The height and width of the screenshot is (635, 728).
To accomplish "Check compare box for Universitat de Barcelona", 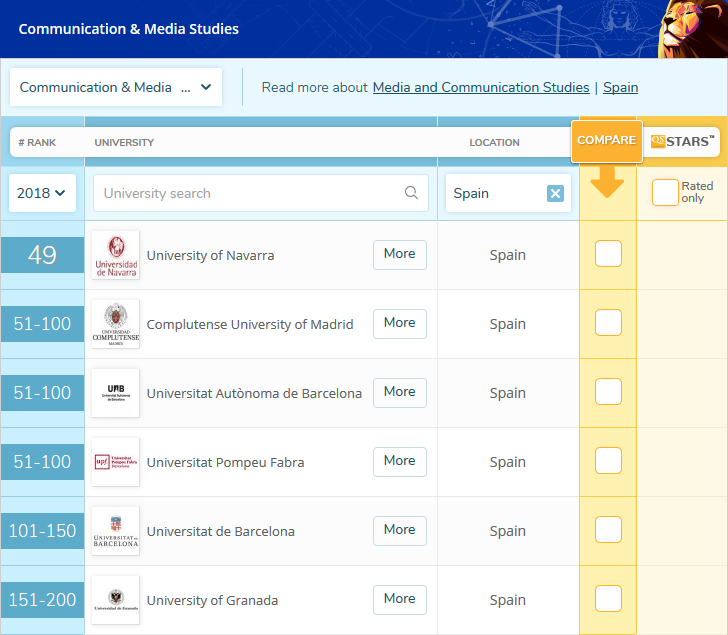I will (608, 530).
